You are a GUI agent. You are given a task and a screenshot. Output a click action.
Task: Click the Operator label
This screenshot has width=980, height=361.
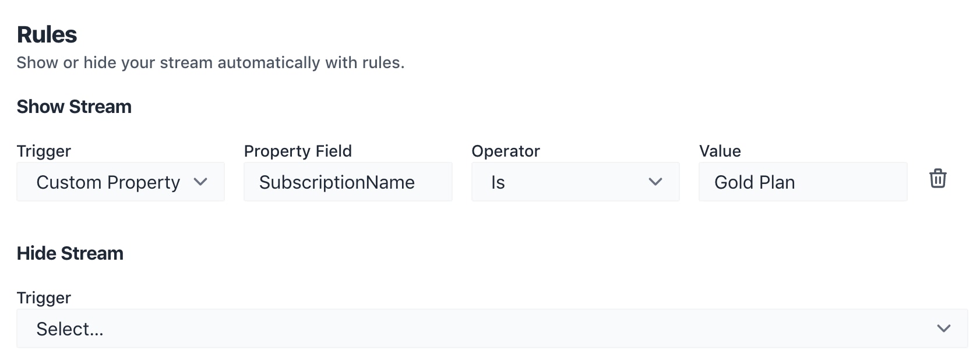[505, 151]
